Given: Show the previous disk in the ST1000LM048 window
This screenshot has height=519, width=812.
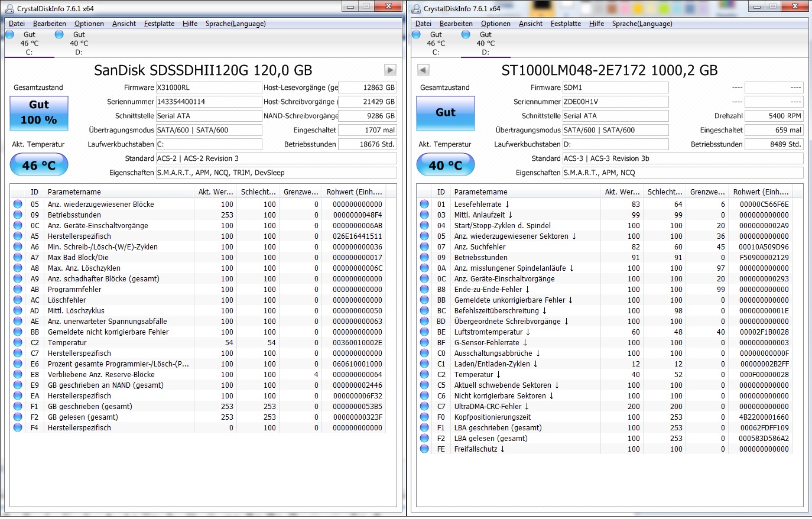Looking at the screenshot, I should (x=423, y=70).
